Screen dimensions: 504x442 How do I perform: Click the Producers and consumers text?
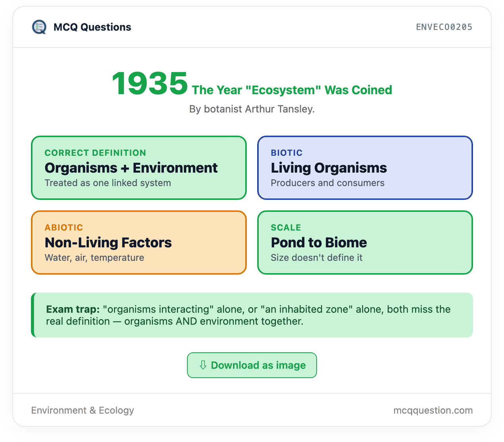(328, 183)
